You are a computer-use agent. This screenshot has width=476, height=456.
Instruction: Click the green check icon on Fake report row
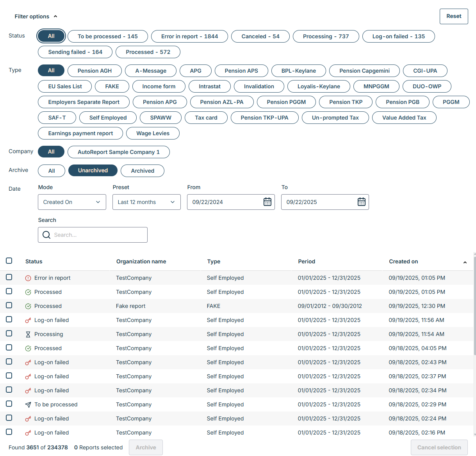point(28,306)
